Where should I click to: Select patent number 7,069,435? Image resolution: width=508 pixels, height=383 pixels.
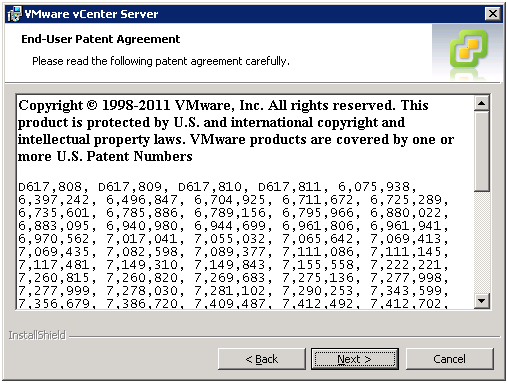[x=54, y=252]
